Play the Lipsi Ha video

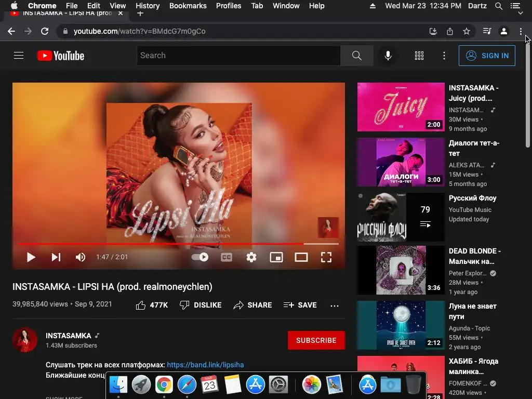(31, 257)
